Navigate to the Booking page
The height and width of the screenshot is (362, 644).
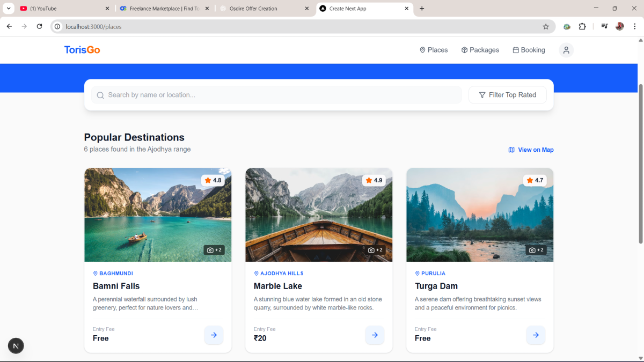coord(529,50)
